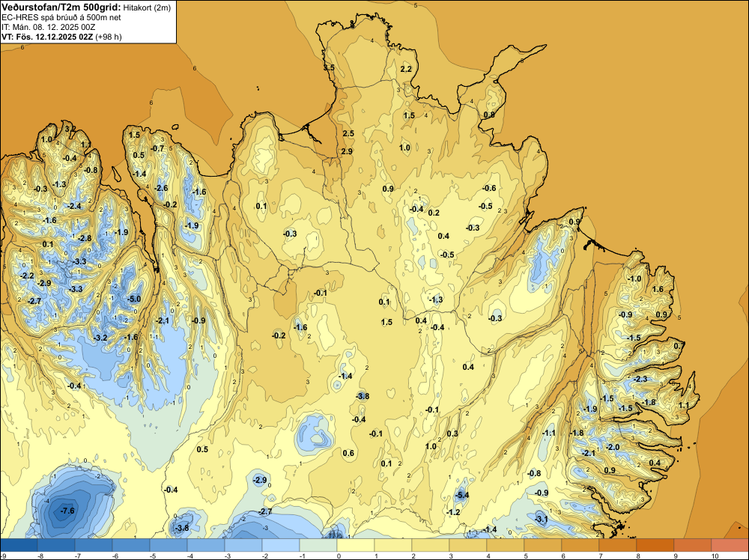Select legend swatch between 0 and 1

pos(355,545)
